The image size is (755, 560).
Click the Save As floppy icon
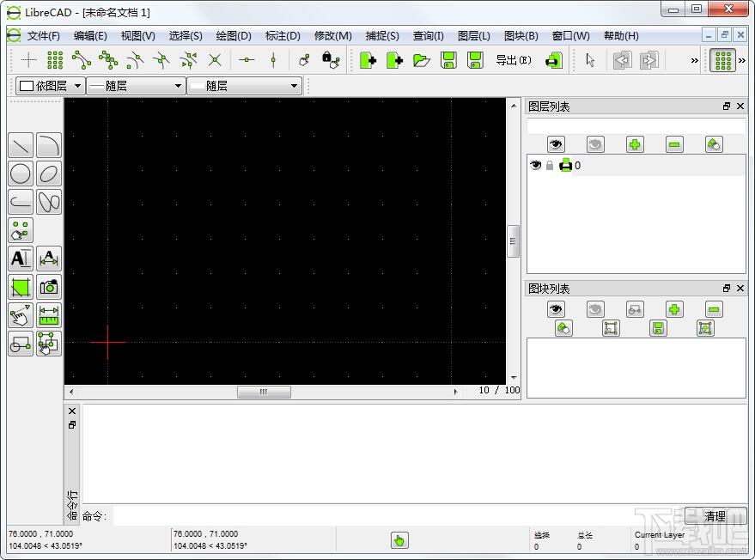point(475,60)
